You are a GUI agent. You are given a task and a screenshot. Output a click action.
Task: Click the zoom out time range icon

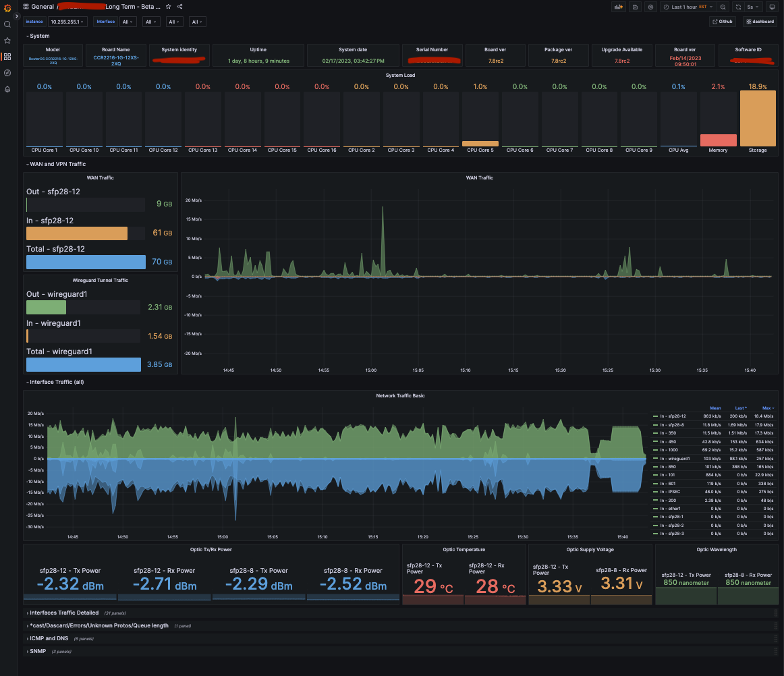pos(723,7)
